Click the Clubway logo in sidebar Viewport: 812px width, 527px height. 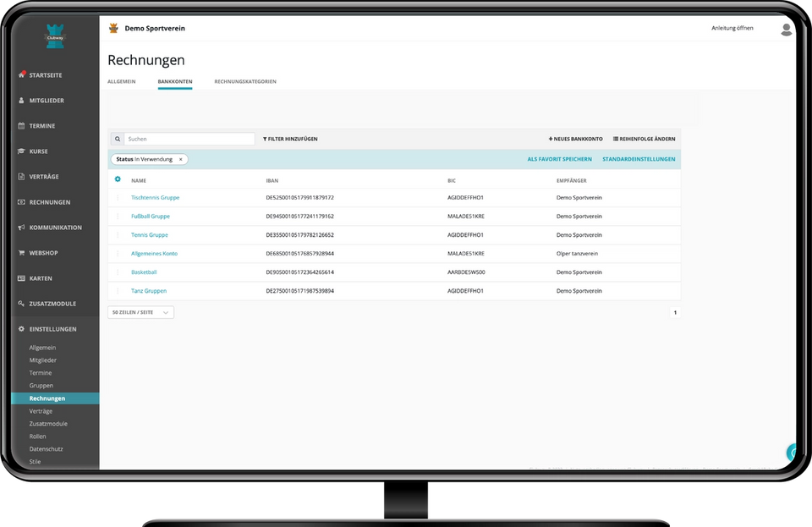pos(55,36)
